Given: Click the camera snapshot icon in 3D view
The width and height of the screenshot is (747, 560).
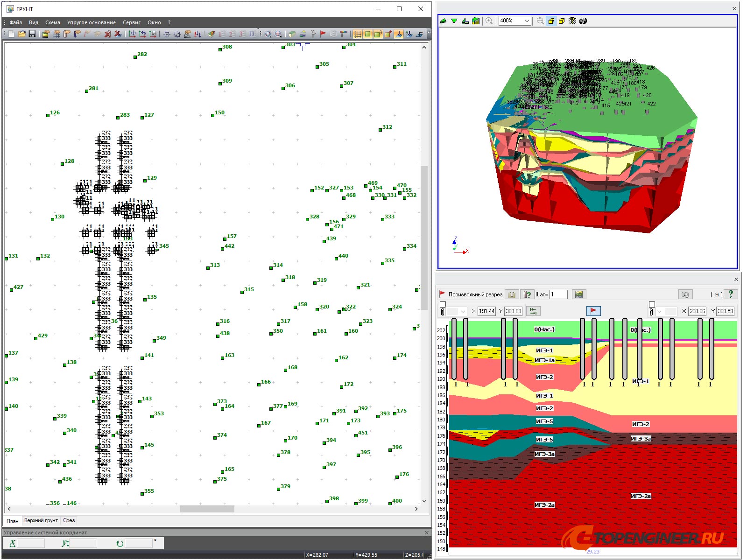Looking at the screenshot, I should point(583,21).
